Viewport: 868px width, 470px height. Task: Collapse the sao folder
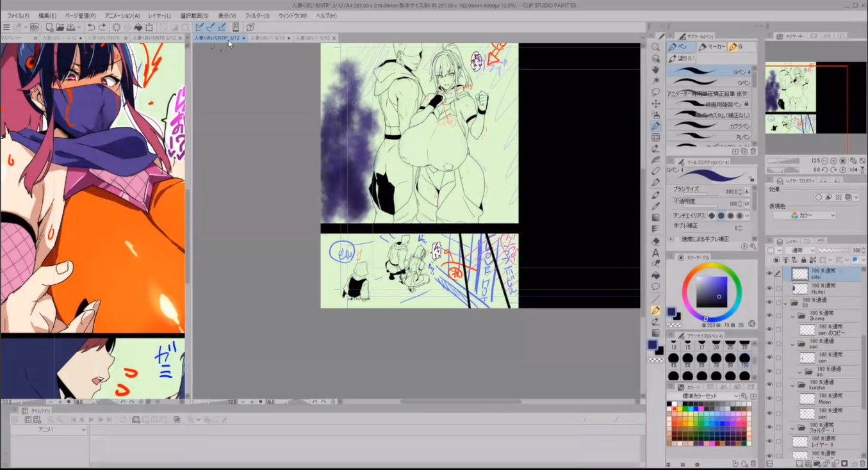(793, 344)
